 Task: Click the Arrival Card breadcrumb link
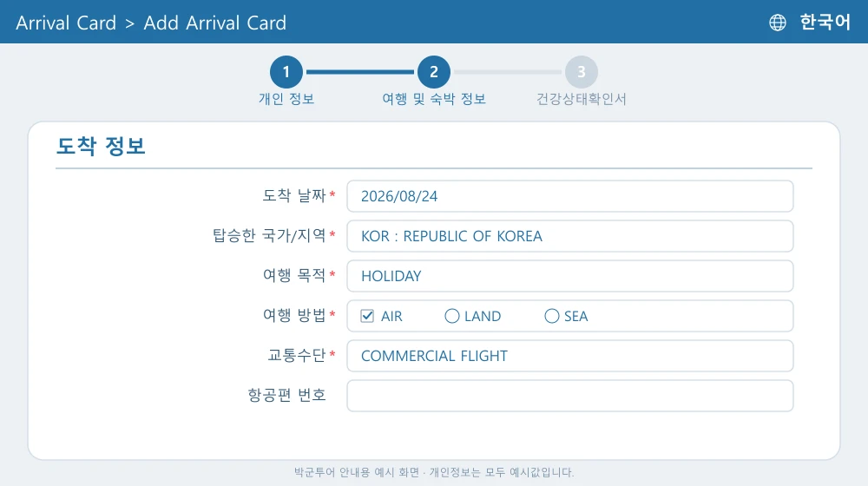pyautogui.click(x=66, y=23)
